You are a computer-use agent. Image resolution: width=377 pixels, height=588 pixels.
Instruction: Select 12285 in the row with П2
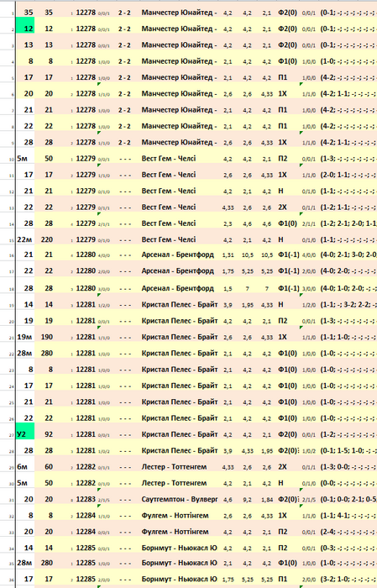[x=86, y=548]
